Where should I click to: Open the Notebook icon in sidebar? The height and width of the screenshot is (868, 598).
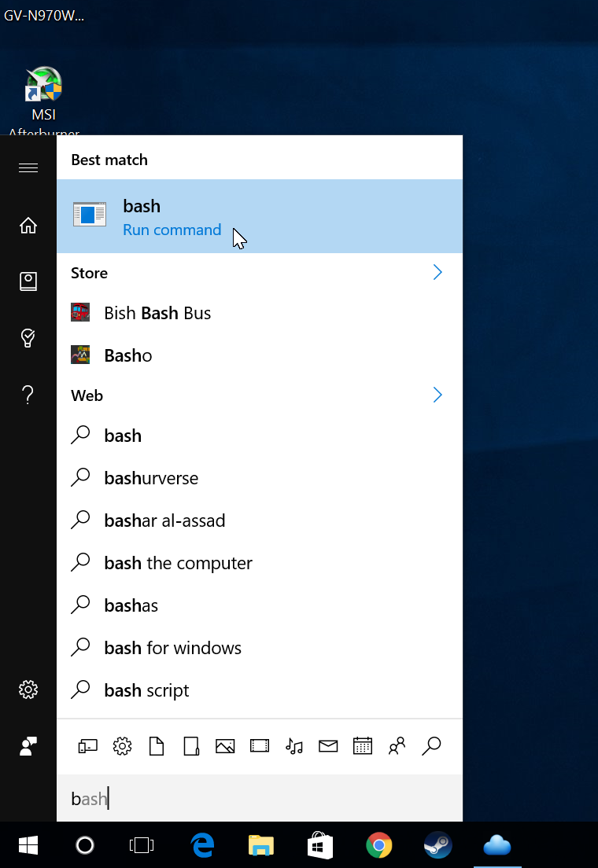pyautogui.click(x=28, y=281)
